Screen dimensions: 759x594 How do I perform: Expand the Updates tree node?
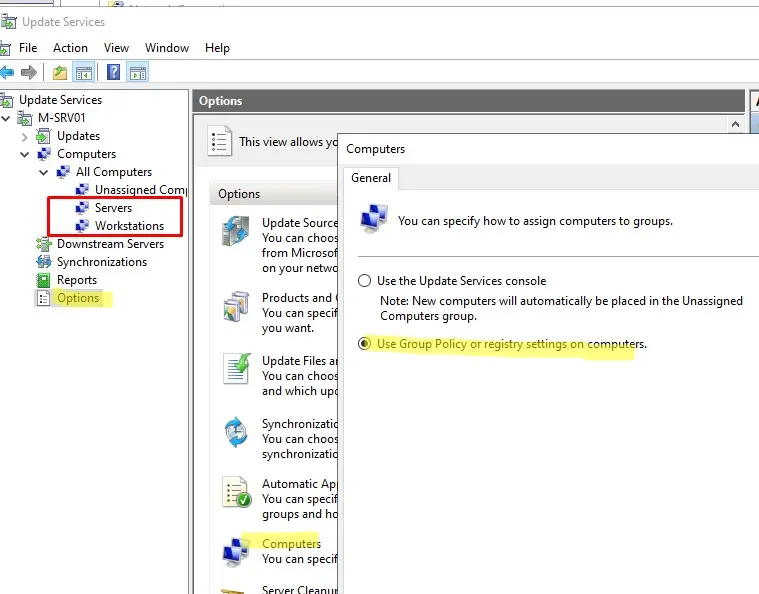click(x=25, y=136)
